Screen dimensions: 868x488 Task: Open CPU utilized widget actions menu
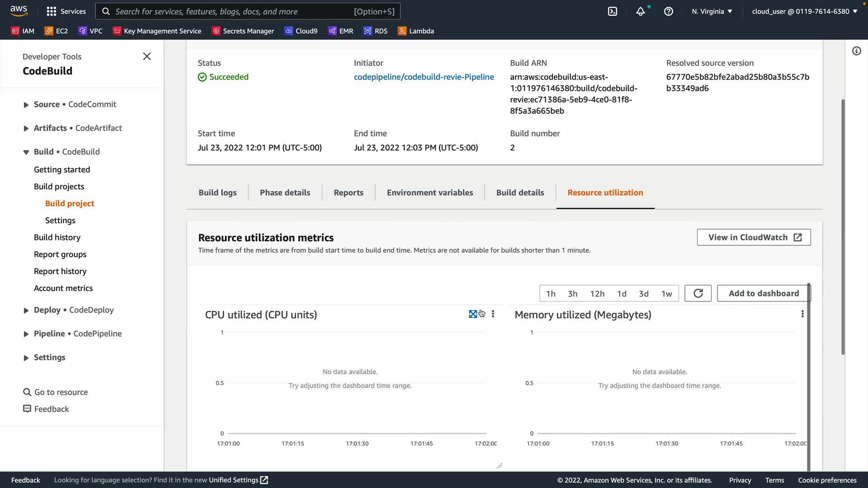(493, 314)
